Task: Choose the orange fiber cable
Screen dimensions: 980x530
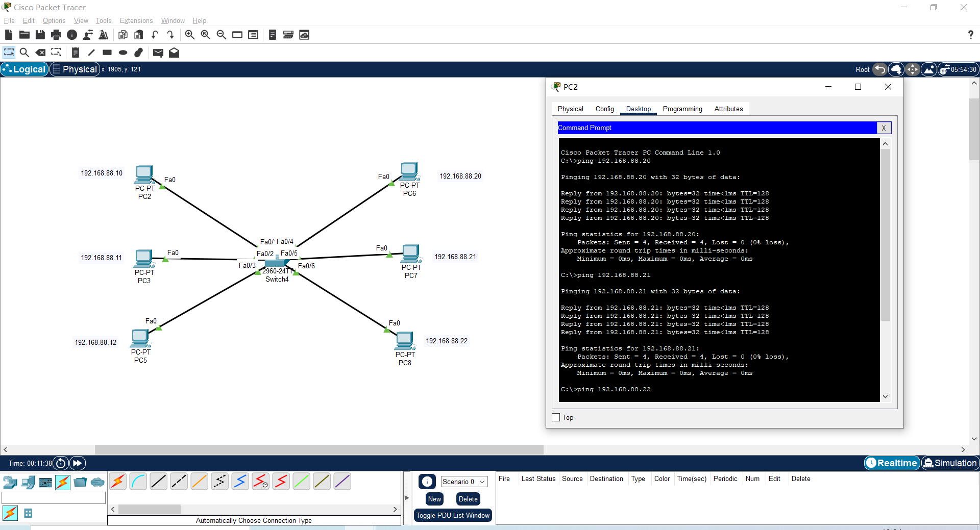Action: pos(200,481)
